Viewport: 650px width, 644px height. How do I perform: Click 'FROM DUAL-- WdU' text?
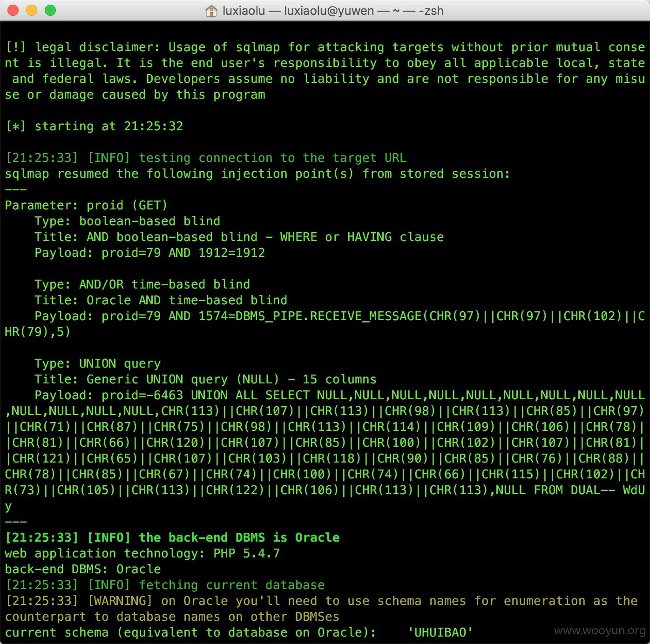[589, 490]
